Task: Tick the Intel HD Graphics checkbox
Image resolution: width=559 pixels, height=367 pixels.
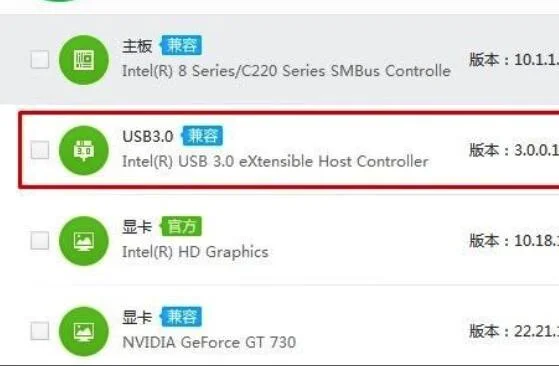Action: (x=40, y=240)
